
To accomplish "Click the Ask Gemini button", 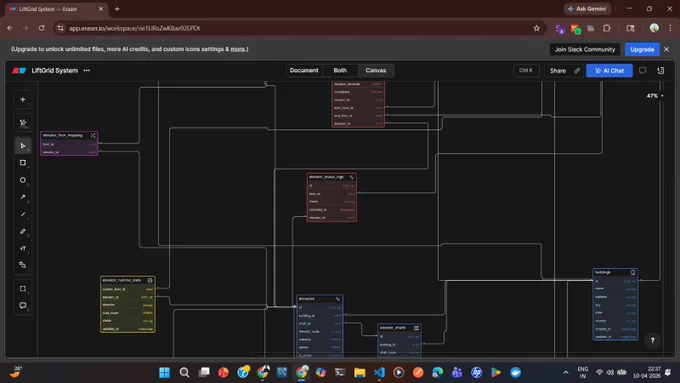I will point(587,9).
